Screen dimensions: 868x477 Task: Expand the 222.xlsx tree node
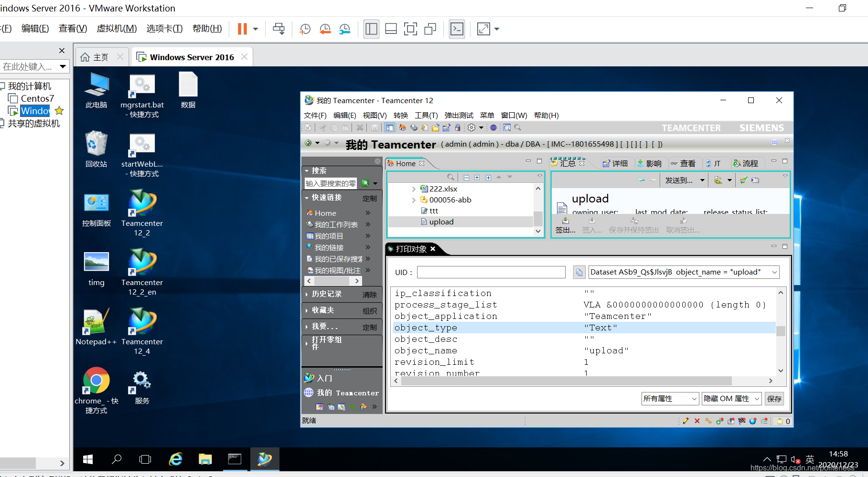pyautogui.click(x=414, y=189)
